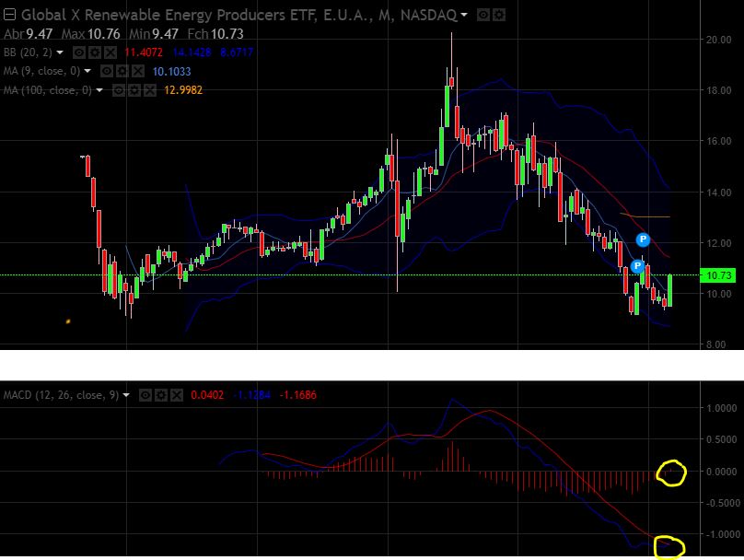Click the 'Min 9.47' low value
The width and height of the screenshot is (744, 560).
[154, 34]
